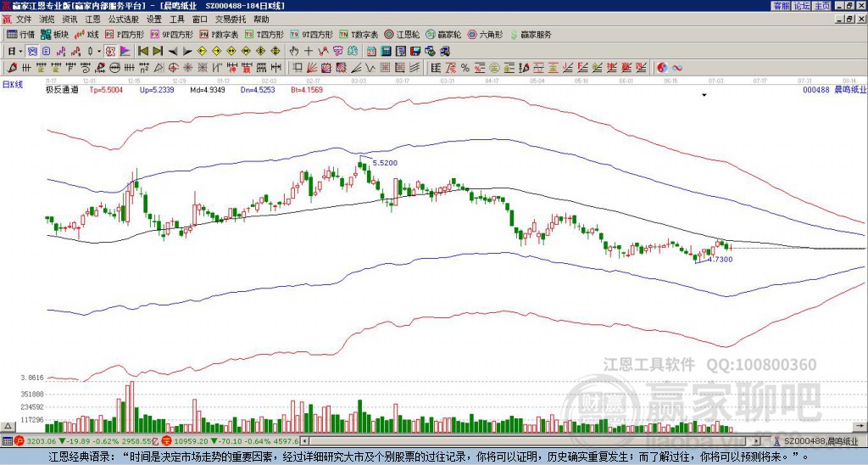The image size is (868, 465).
Task: Open the 江恩 menu
Action: click(92, 20)
